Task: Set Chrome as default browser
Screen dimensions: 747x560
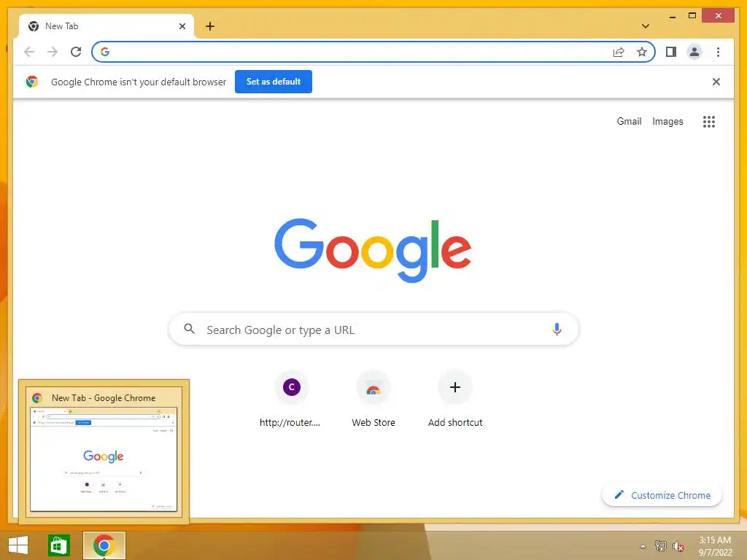Action: click(x=274, y=82)
